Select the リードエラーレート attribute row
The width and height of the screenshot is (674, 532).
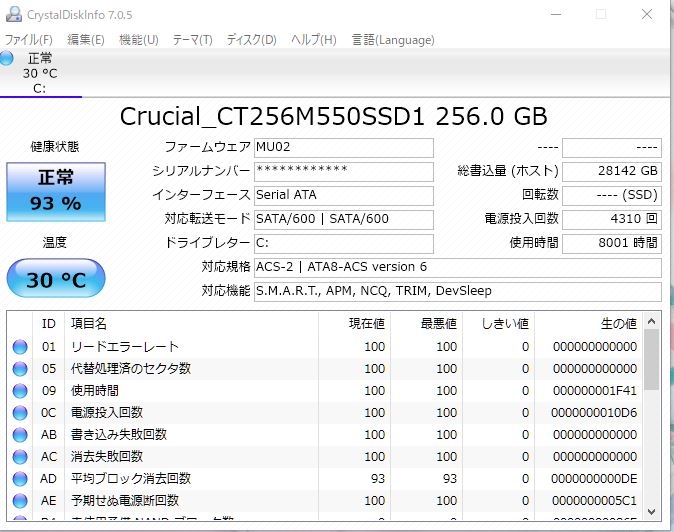point(325,347)
